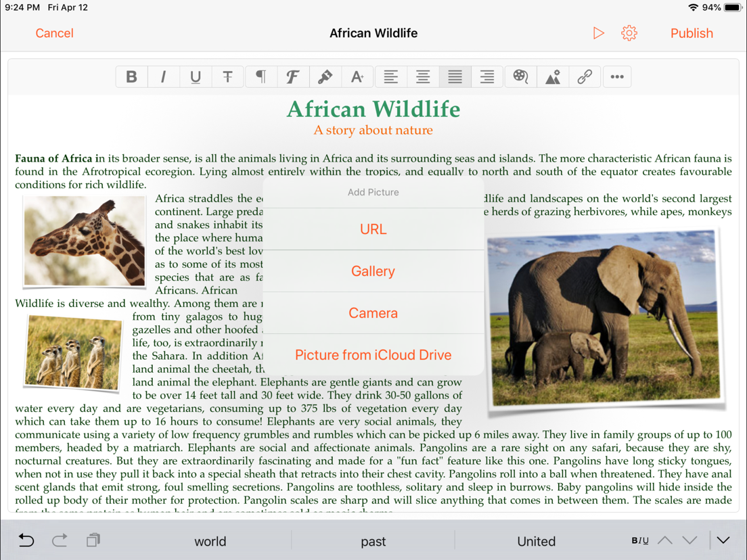Tap the 9:24 PM clock
The height and width of the screenshot is (560, 747).
pos(22,7)
